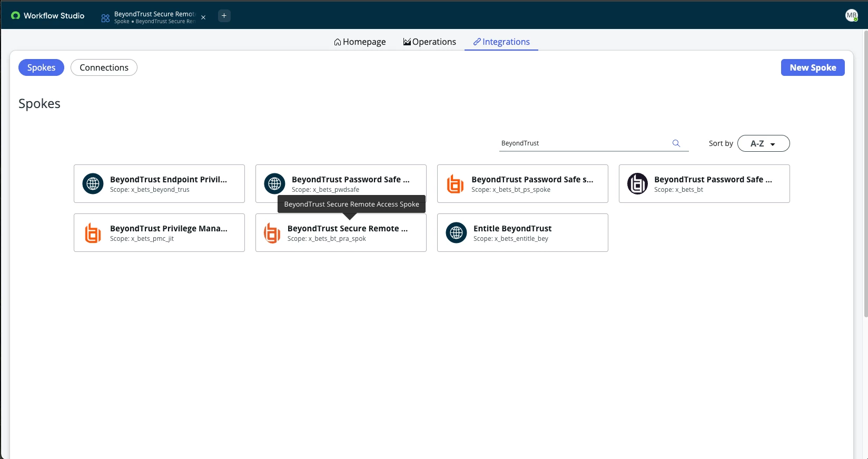This screenshot has height=459, width=868.
Task: Click the x_bets_pwdsafe card globe icon
Action: pos(275,184)
